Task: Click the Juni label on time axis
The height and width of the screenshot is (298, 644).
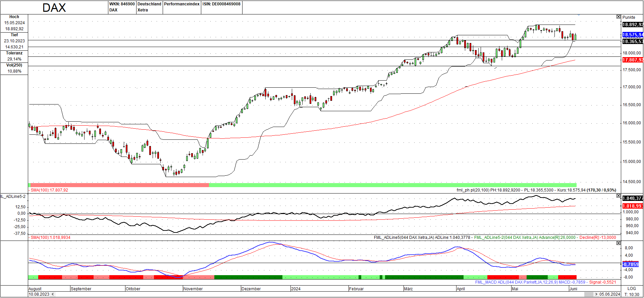Action: click(574, 289)
